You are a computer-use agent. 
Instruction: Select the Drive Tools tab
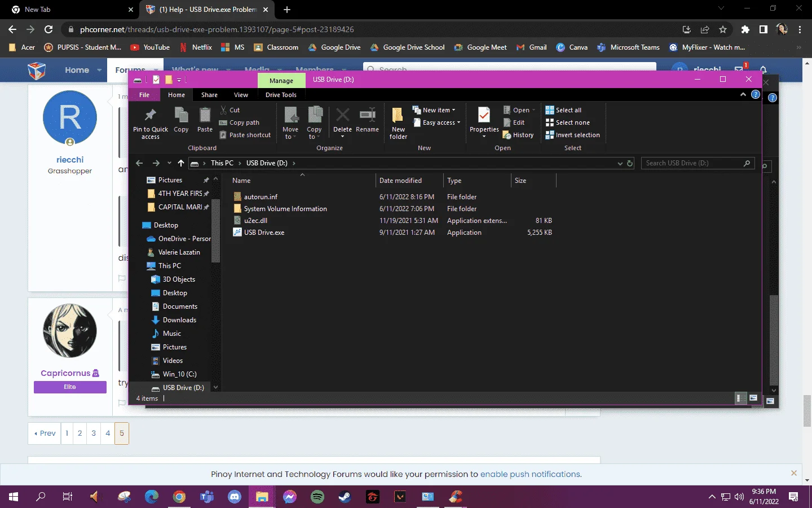click(281, 95)
